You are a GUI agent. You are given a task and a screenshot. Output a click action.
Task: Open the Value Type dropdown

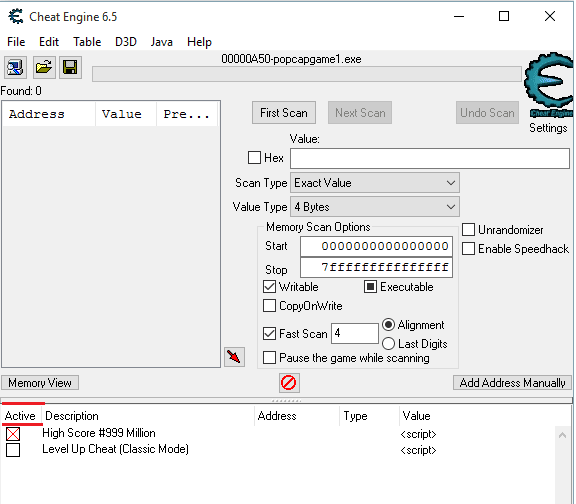click(x=375, y=207)
